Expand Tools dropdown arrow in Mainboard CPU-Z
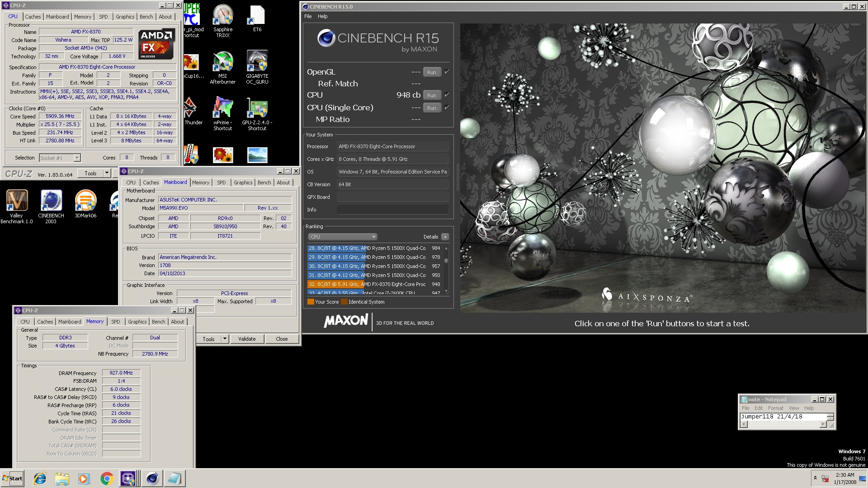This screenshot has width=868, height=488. (225, 339)
